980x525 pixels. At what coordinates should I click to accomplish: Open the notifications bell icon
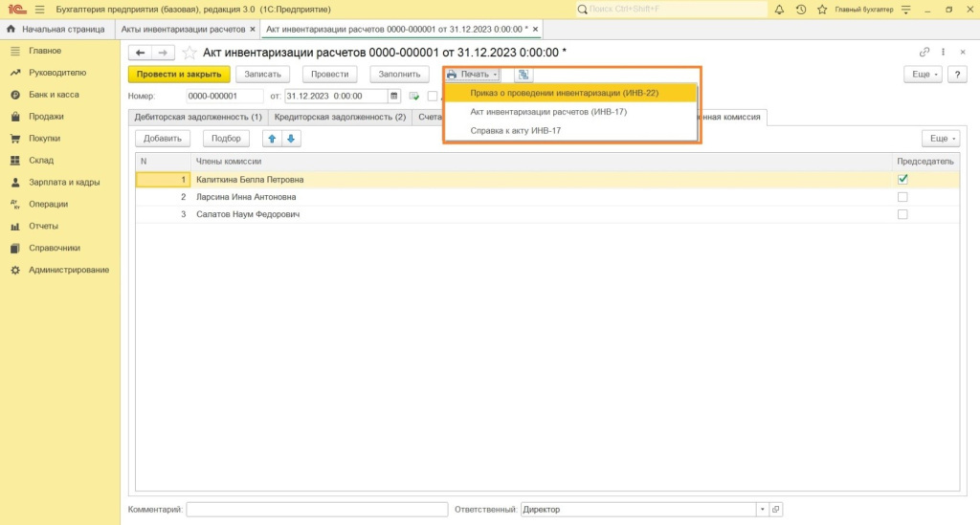[779, 9]
